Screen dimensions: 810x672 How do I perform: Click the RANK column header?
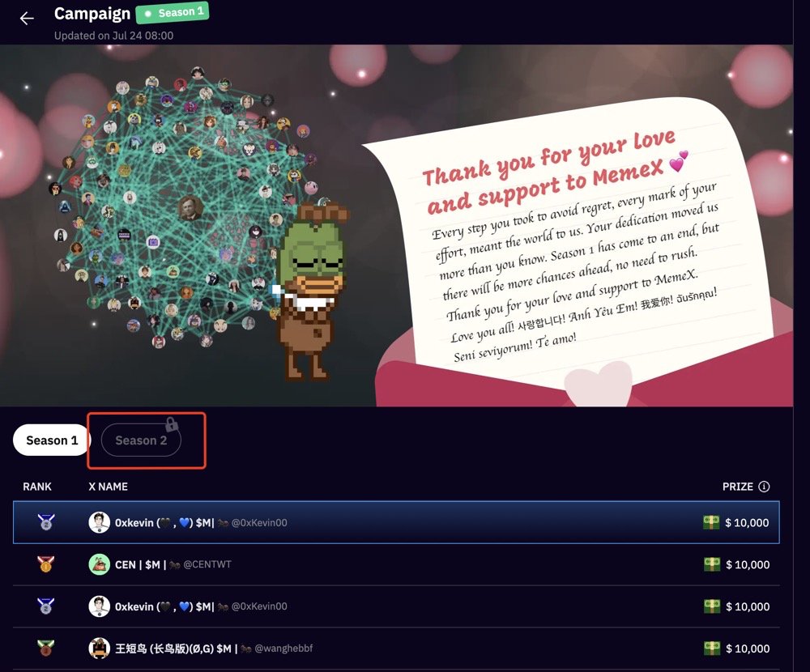(x=37, y=487)
